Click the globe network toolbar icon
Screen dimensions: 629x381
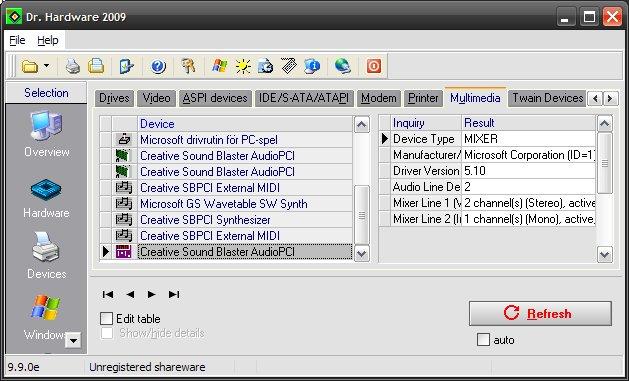click(343, 66)
